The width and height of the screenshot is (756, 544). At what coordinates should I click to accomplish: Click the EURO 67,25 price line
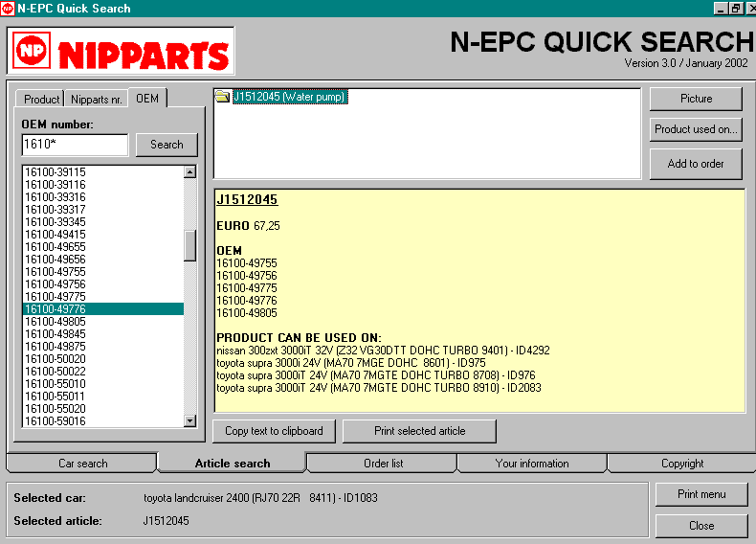(248, 226)
